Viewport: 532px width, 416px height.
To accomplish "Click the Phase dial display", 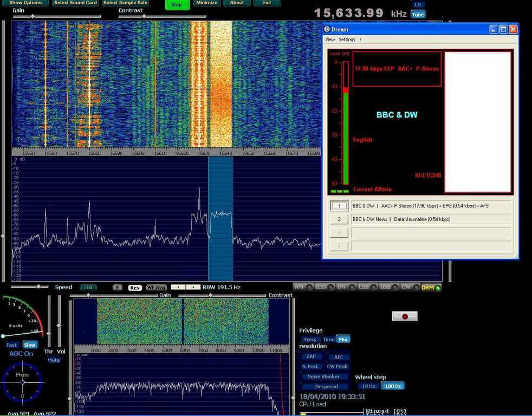I will tap(22, 382).
